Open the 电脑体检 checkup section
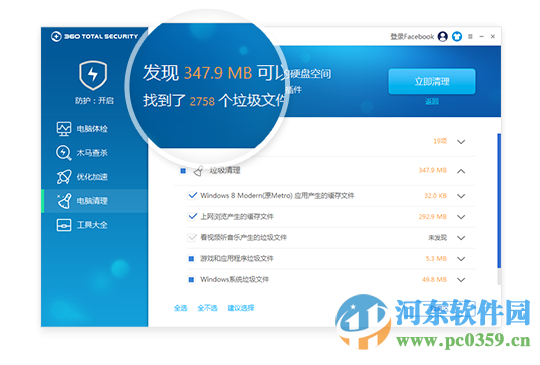Image resolution: width=540 pixels, height=365 pixels. [x=94, y=128]
